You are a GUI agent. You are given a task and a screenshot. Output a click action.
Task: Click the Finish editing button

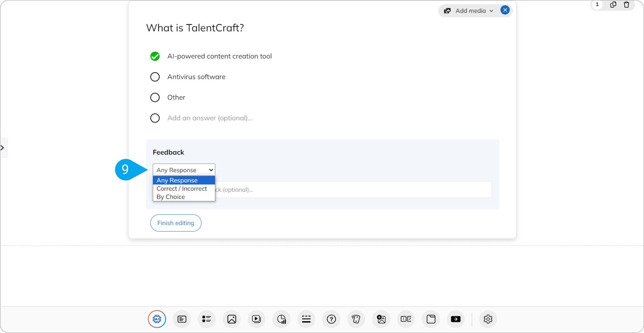(176, 223)
